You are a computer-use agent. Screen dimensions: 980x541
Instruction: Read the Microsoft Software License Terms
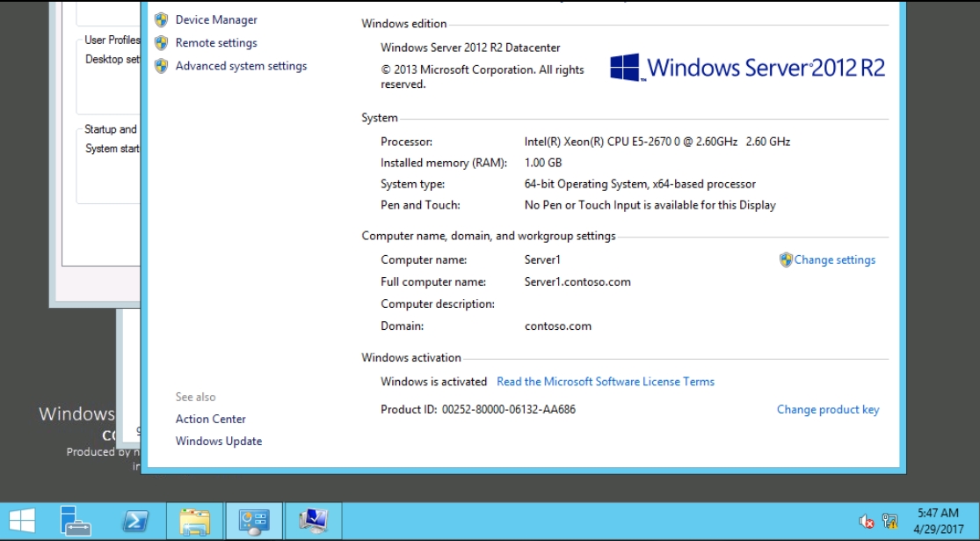point(605,382)
